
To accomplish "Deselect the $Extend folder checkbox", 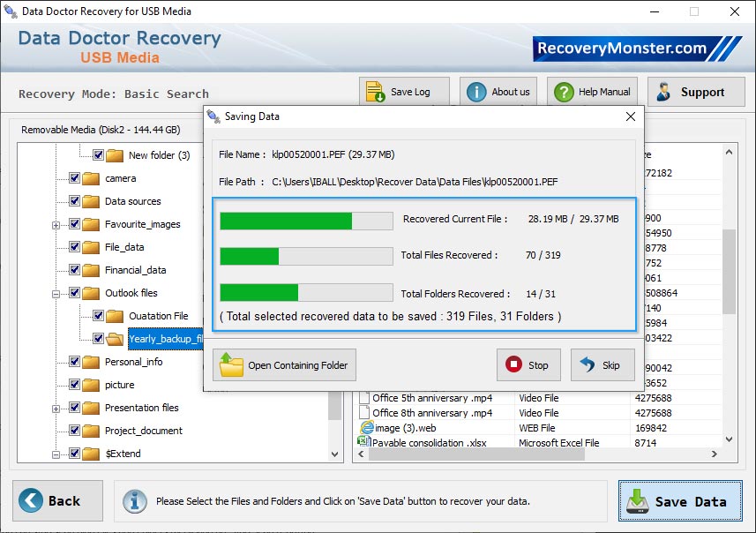I will point(74,454).
